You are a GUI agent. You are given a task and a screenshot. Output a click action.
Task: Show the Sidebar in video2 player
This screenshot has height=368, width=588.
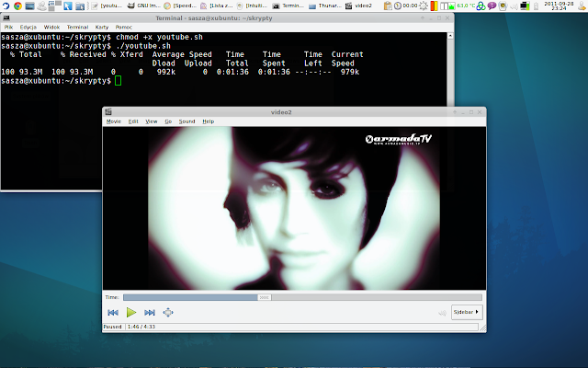(x=467, y=312)
